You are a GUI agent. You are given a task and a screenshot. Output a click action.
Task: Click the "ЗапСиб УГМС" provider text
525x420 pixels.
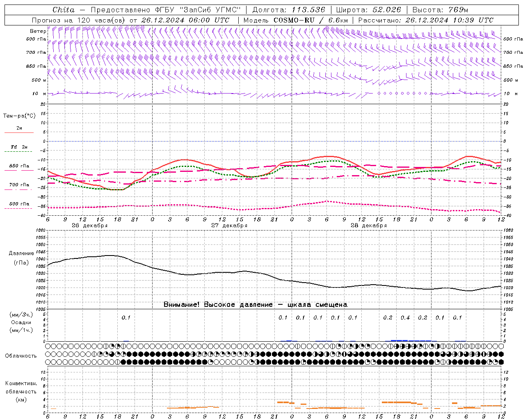210,9
